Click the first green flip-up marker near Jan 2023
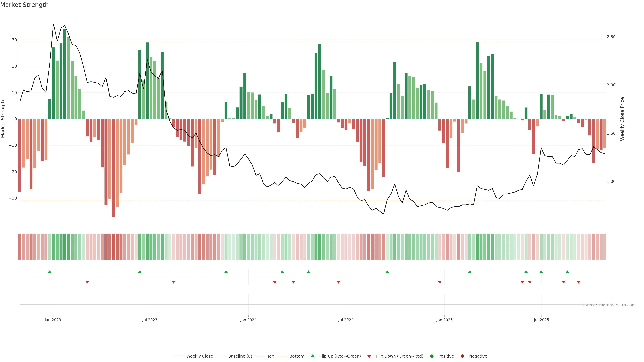The height and width of the screenshot is (362, 644). (x=50, y=272)
